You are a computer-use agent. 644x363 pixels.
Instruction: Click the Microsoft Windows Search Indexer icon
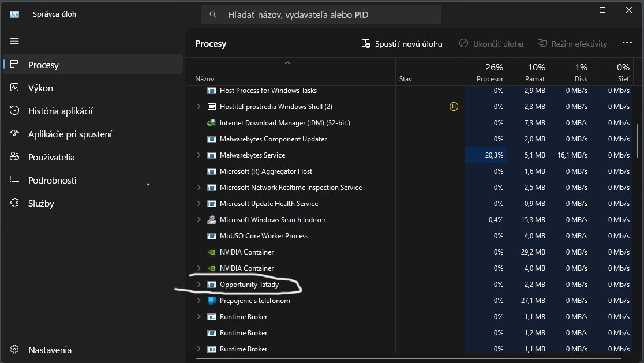tap(212, 220)
